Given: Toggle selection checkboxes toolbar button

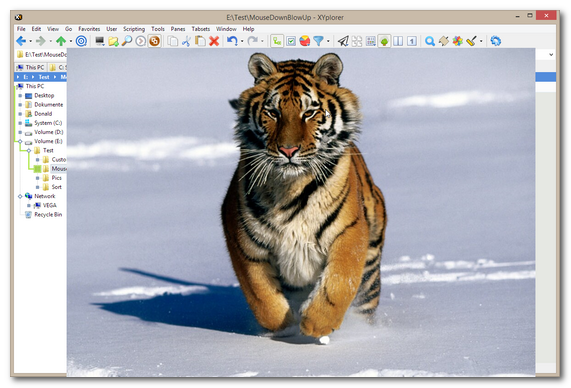Looking at the screenshot, I should pos(291,41).
